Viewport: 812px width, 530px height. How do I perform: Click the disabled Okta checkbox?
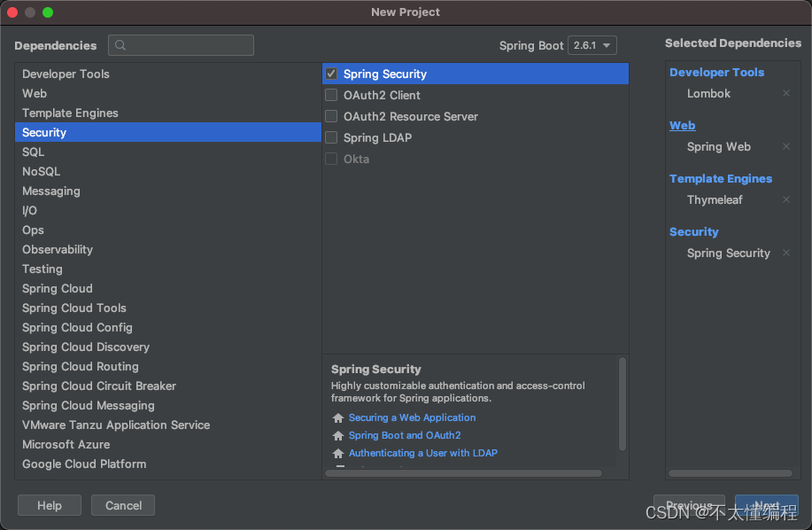331,159
